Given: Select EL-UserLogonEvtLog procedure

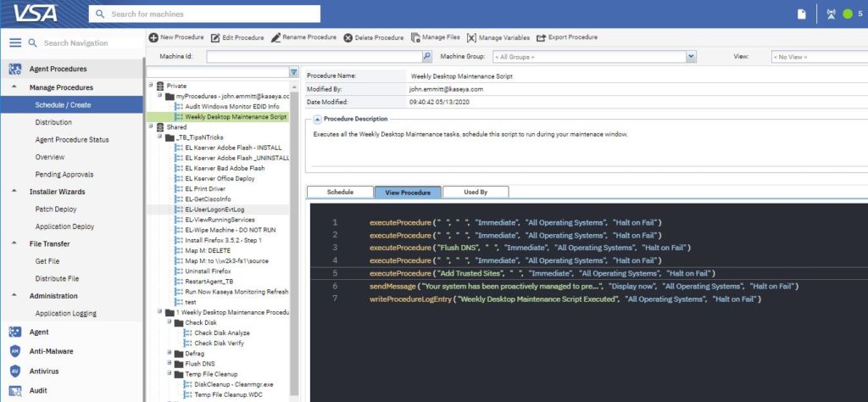Looking at the screenshot, I should coord(214,209).
